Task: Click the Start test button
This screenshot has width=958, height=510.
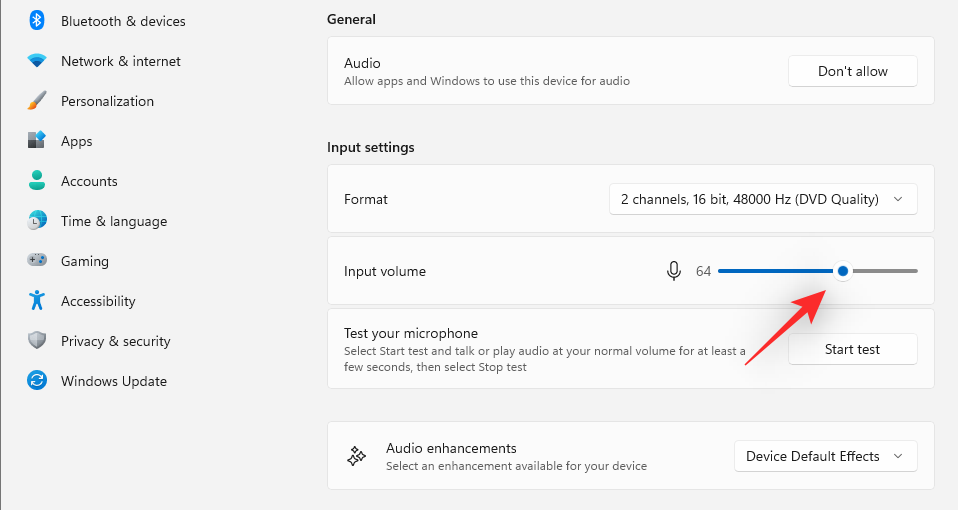Action: pyautogui.click(x=852, y=349)
